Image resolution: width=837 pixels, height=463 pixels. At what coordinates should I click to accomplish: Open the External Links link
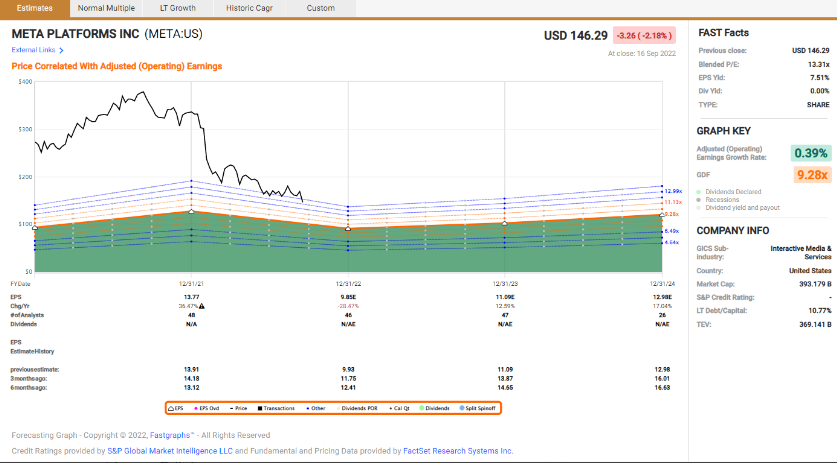33,50
